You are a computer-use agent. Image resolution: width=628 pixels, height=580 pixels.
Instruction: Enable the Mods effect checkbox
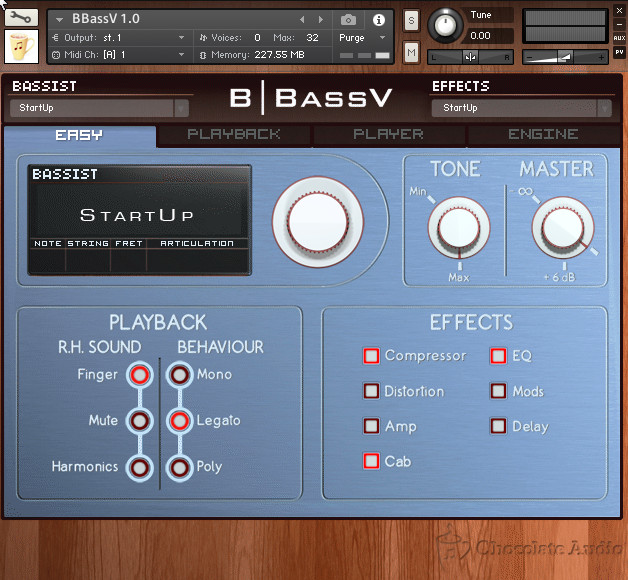[498, 391]
